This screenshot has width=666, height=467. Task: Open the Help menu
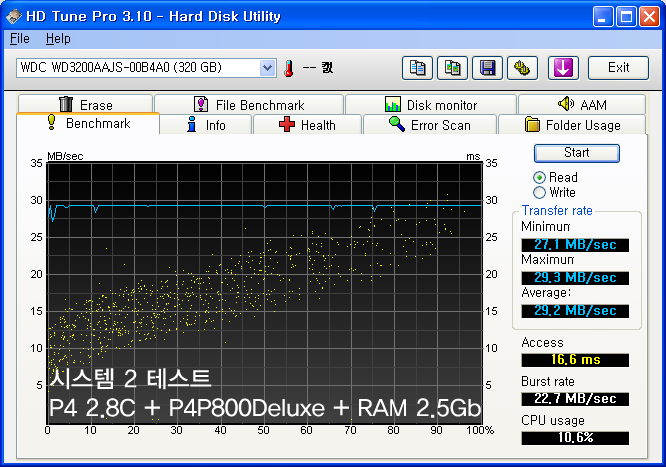click(58, 39)
